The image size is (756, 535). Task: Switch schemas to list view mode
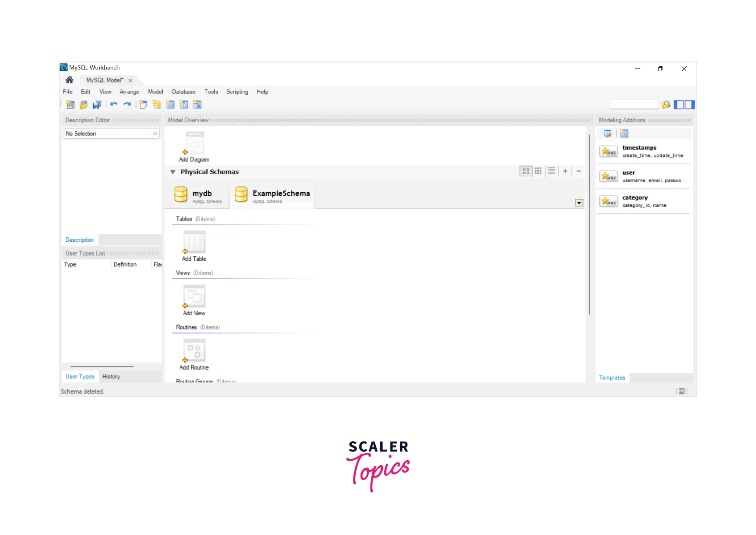pyautogui.click(x=551, y=171)
